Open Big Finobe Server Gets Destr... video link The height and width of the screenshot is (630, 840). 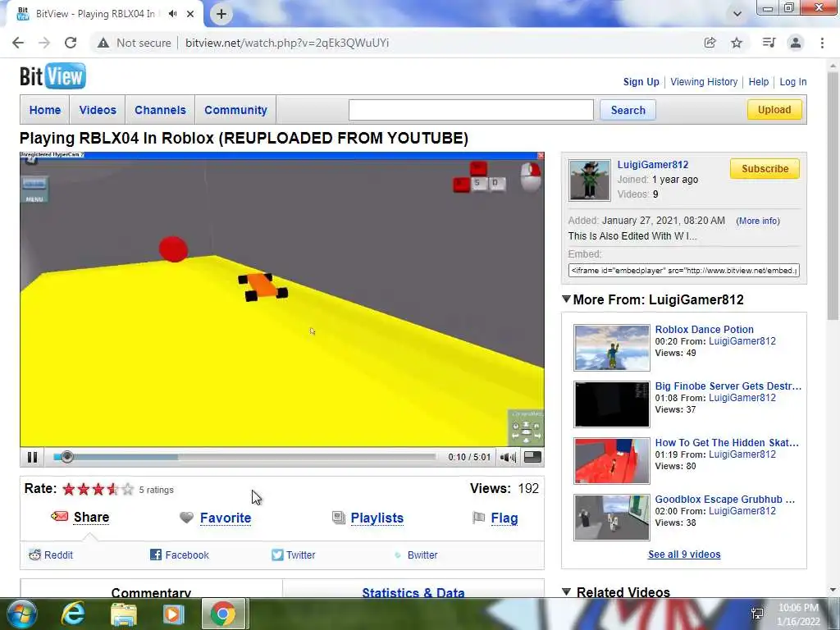tap(728, 386)
